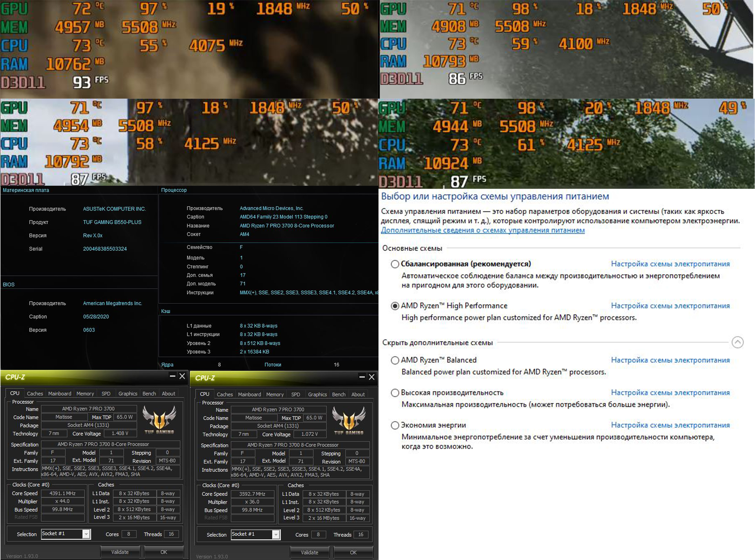Viewport: 755px width, 560px height.
Task: Open Bench tab in left CPU-Z
Action: [x=149, y=394]
